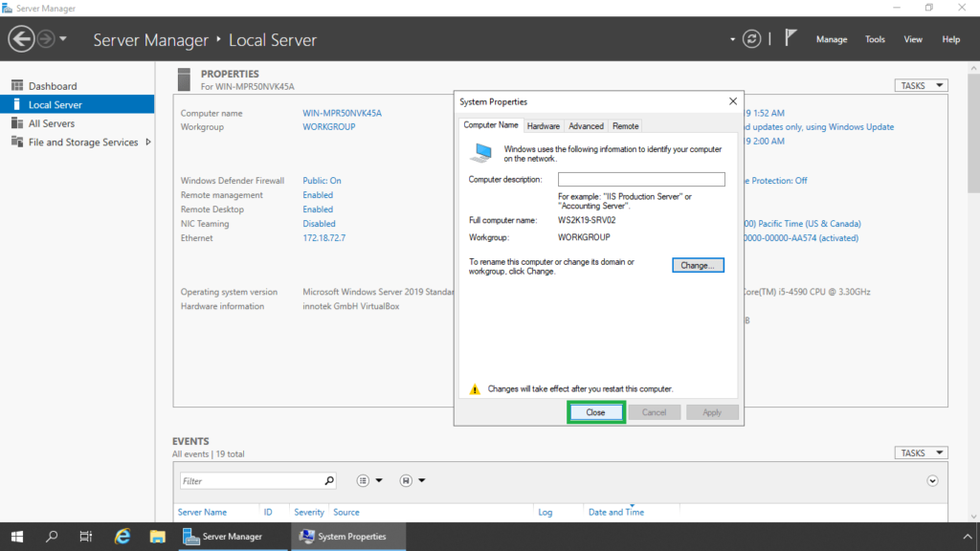
Task: Click Enabled next to Remote management
Action: [318, 195]
